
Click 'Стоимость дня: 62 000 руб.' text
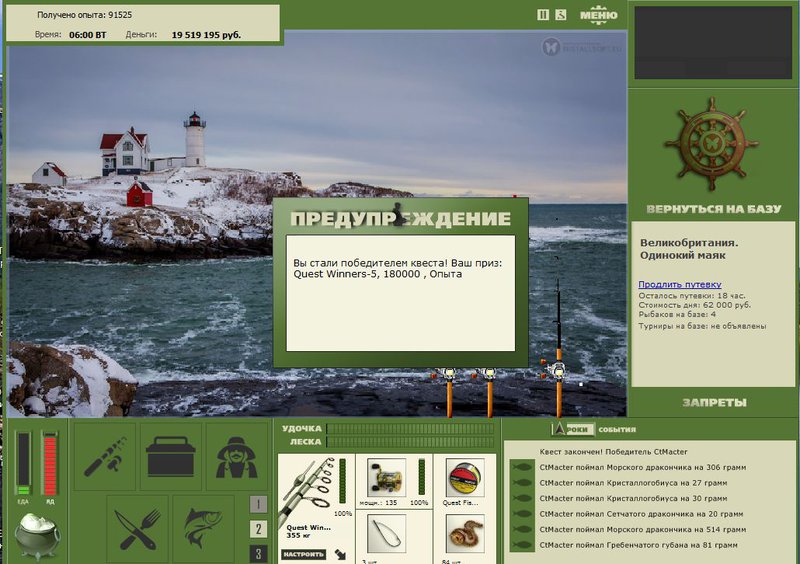[694, 305]
